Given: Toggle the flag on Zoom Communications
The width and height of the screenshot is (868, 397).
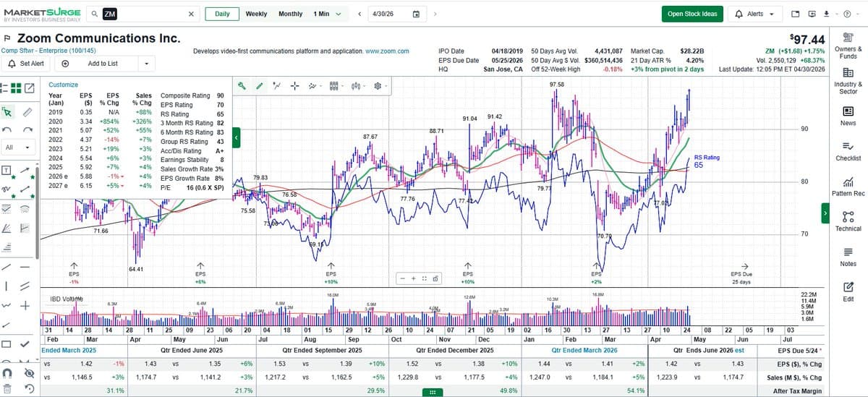Looking at the screenshot, I should (7, 38).
